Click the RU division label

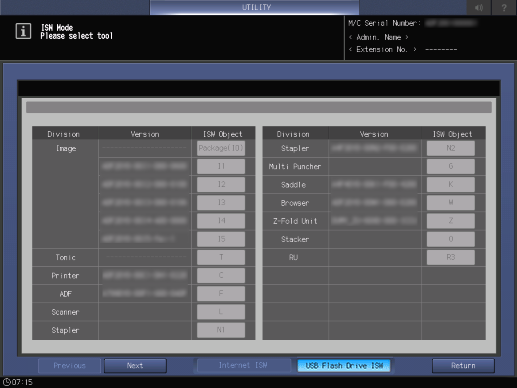point(293,257)
